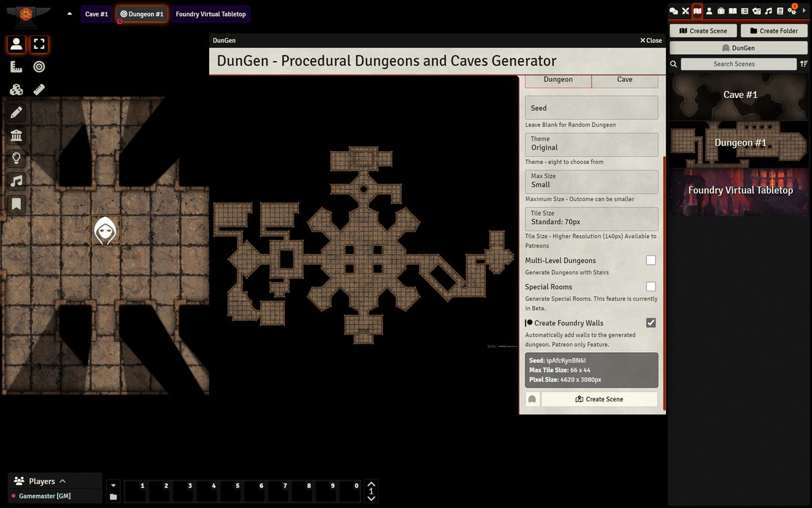This screenshot has height=508, width=812.
Task: Click the DunGen Create Scene button
Action: point(600,399)
